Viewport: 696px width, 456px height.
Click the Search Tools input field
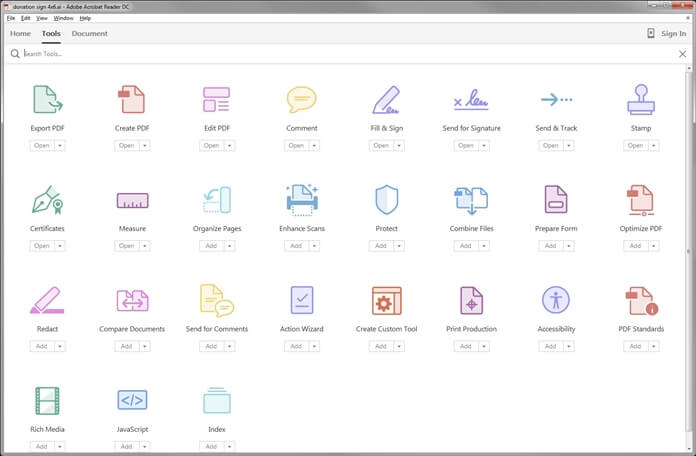[x=348, y=54]
